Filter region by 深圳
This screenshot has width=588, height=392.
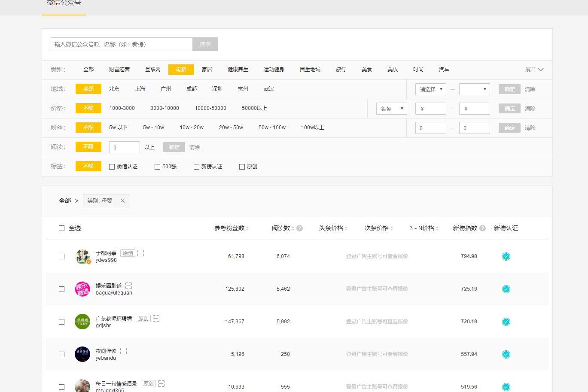217,89
